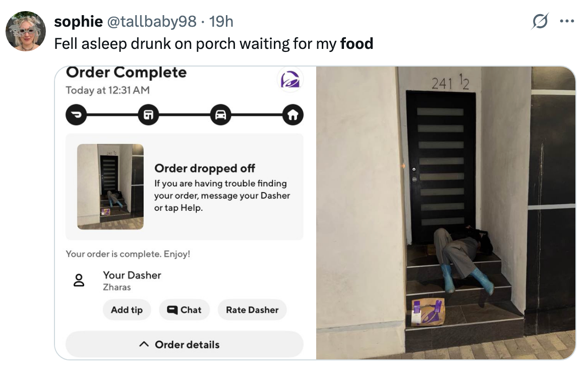Viewport: 588px width, 373px height.
Task: Open sophie's profile picture
Action: point(26,31)
